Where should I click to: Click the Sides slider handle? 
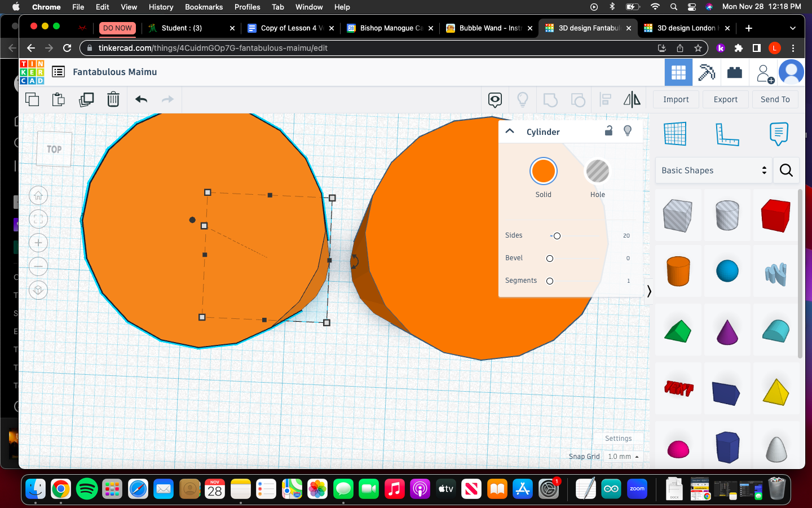coord(557,236)
